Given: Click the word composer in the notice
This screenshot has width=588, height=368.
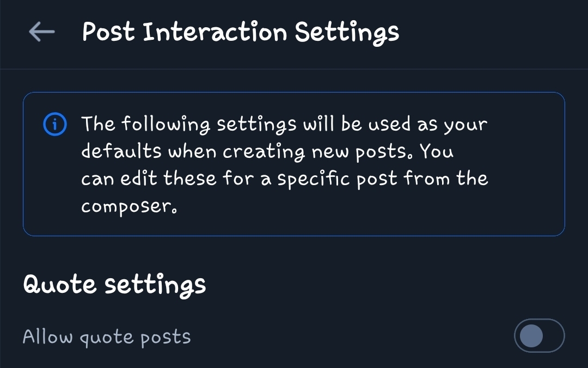Looking at the screenshot, I should [x=128, y=206].
